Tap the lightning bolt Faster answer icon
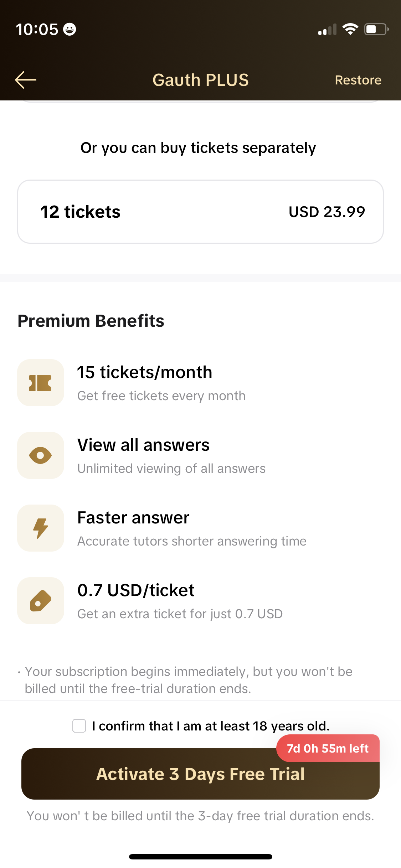This screenshot has width=401, height=868. click(x=41, y=528)
